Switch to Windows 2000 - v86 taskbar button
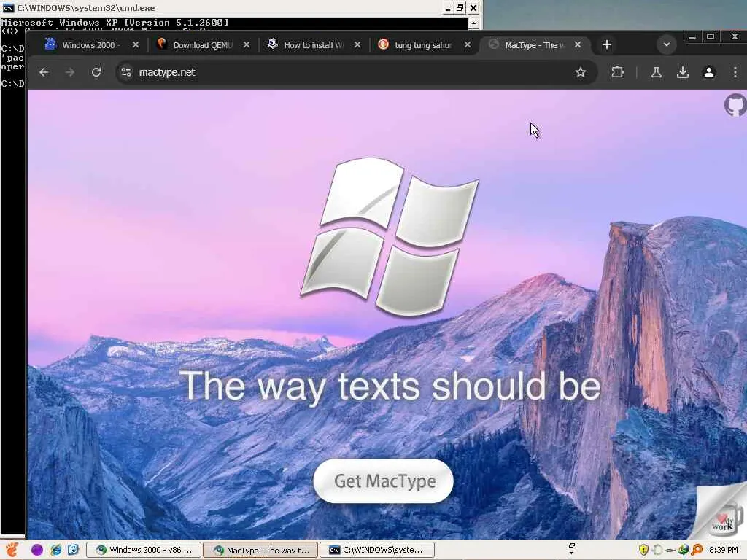 tap(144, 550)
